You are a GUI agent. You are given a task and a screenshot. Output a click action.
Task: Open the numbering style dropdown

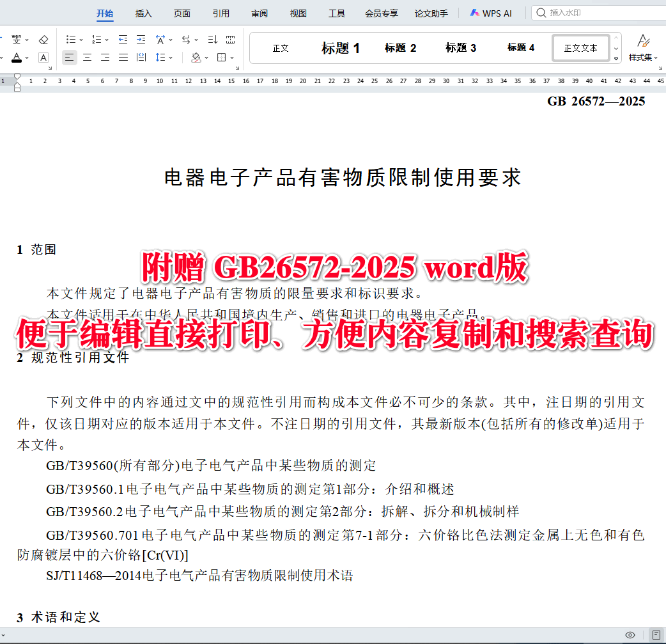click(x=107, y=40)
